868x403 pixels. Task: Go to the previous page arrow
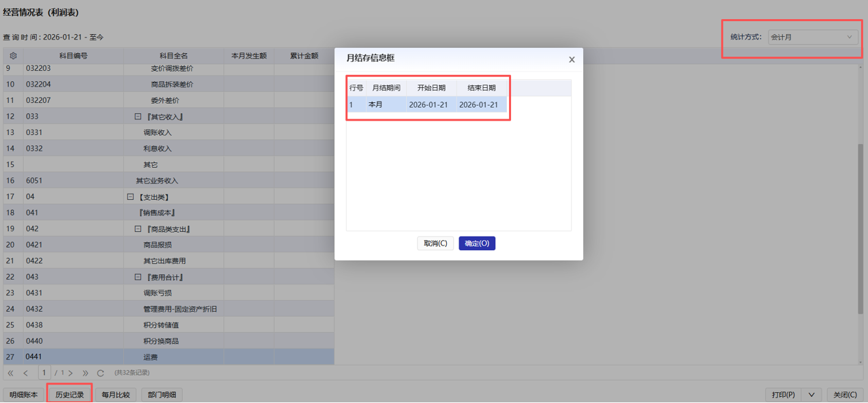[x=26, y=373]
